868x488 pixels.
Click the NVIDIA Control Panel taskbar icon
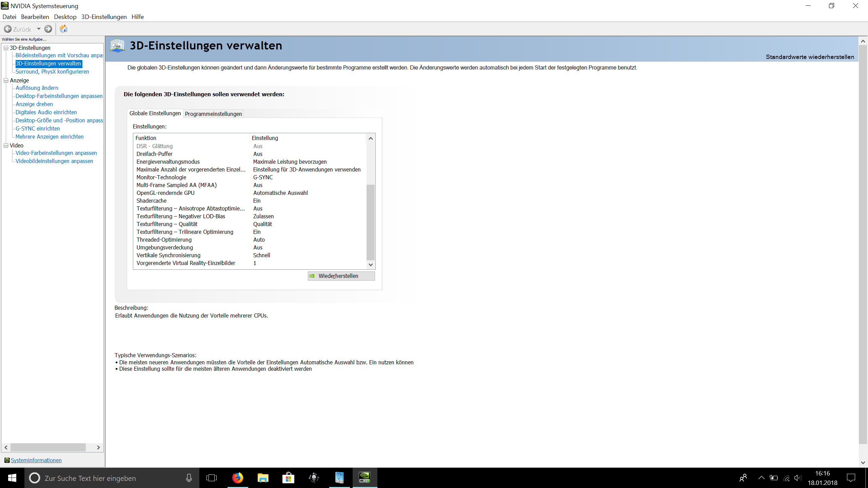364,478
